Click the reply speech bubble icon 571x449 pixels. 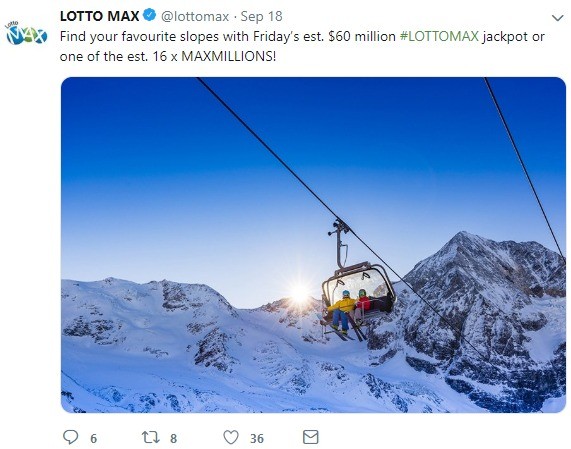[71, 437]
